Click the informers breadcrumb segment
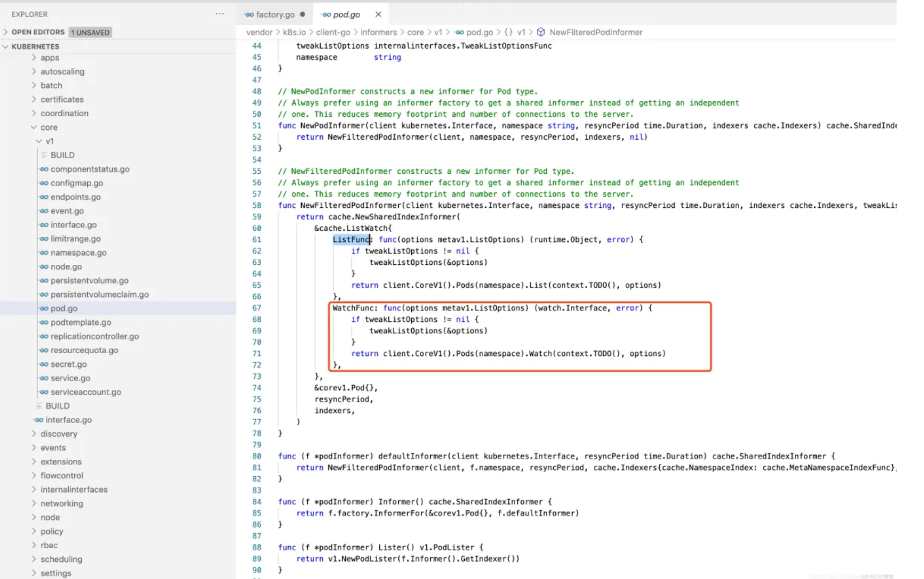The width and height of the screenshot is (924, 579). pyautogui.click(x=378, y=32)
